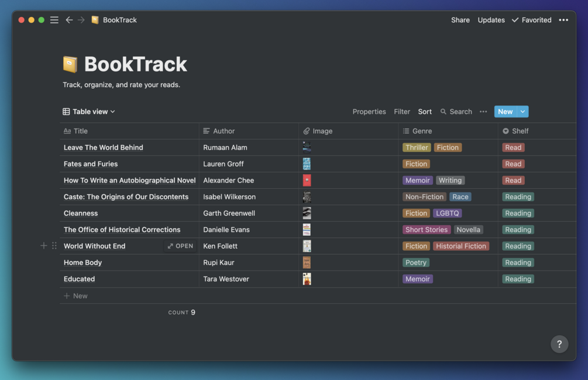Open the red Alexander Chee book cover thumbnail

307,180
